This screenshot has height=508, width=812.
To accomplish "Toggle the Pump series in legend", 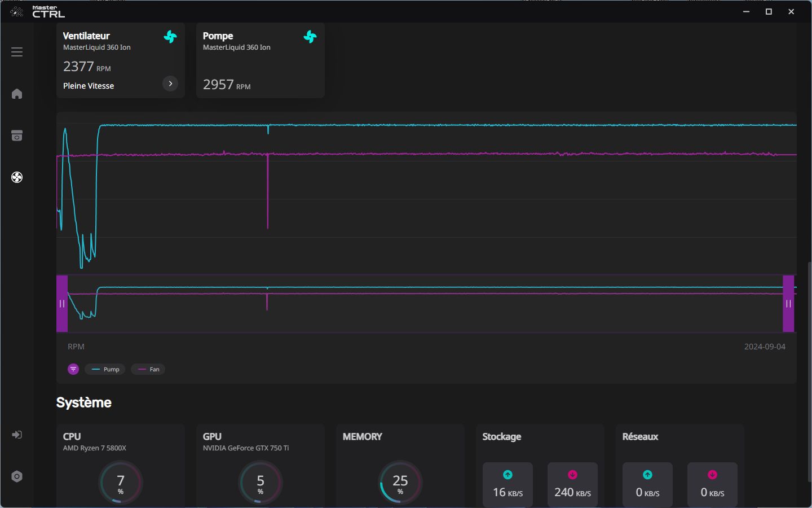I will [105, 369].
